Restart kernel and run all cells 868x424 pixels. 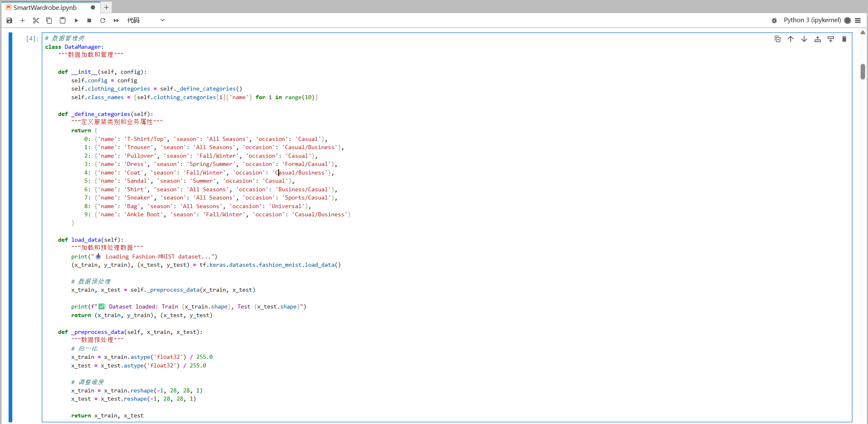(116, 20)
